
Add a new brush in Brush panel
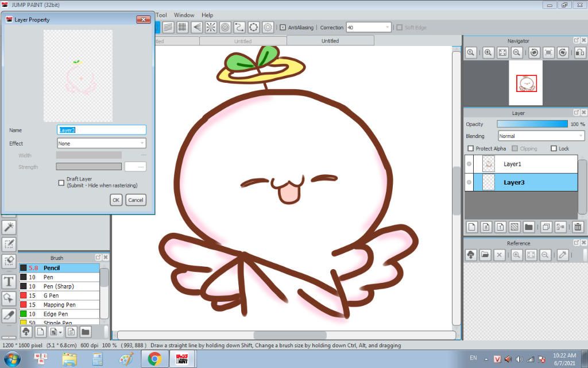click(x=41, y=332)
